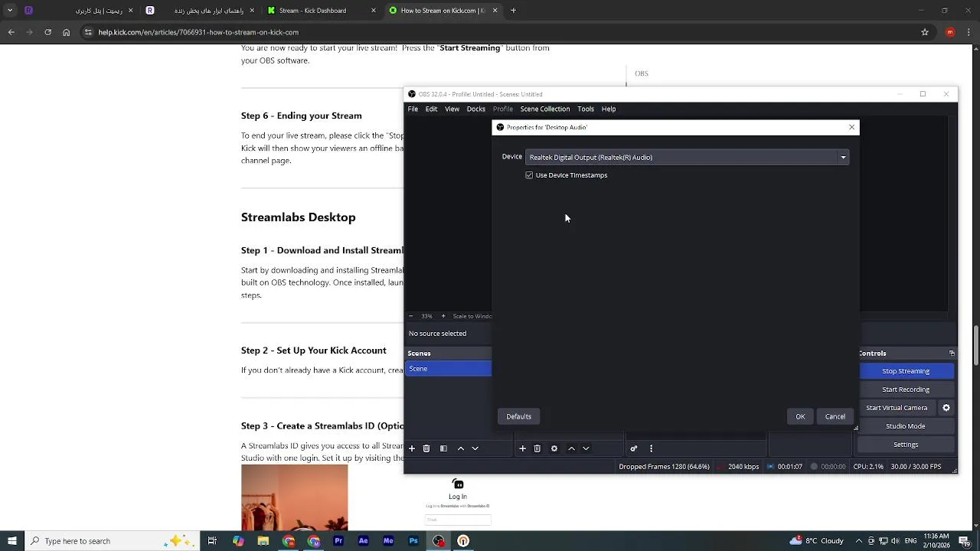This screenshot has width=980, height=551.
Task: Move source up arrow in Sources toolbar
Action: pyautogui.click(x=571, y=448)
